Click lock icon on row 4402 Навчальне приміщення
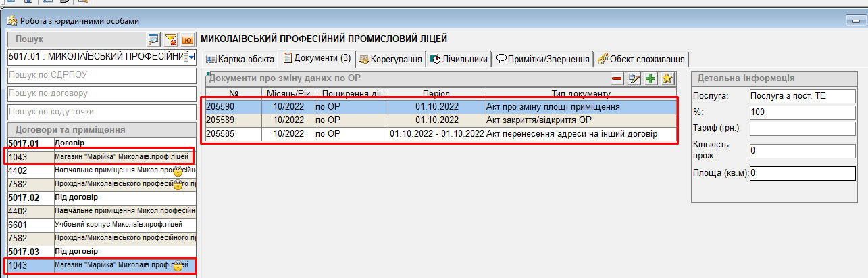This screenshot has height=278, width=868. click(x=178, y=170)
